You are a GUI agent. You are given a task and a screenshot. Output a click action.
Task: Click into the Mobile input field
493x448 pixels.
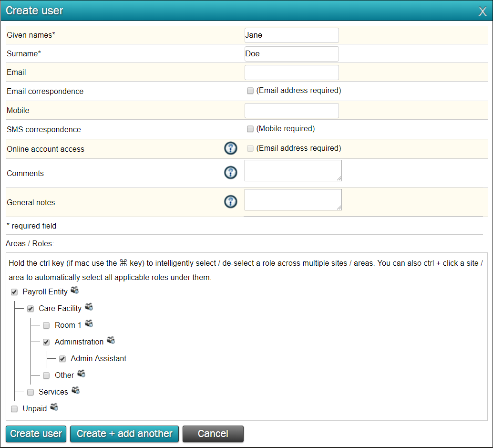291,110
